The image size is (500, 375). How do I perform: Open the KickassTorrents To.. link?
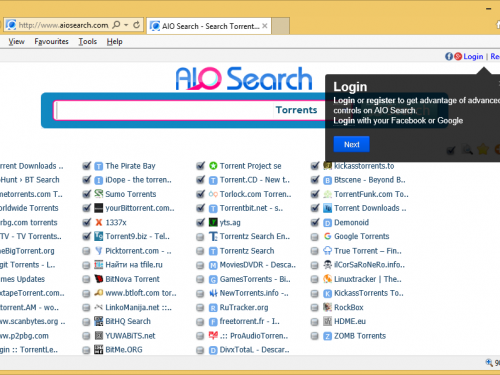369,293
